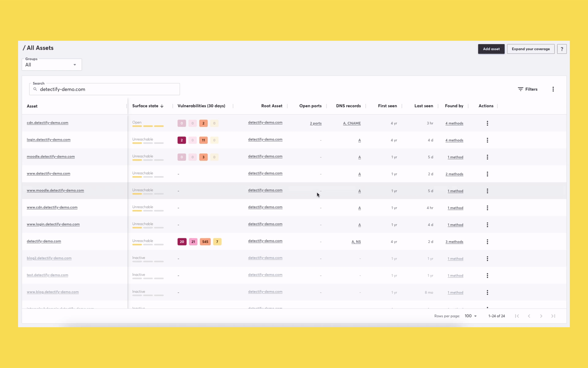Click the Expand your coverage button
Viewport: 588px width, 368px height.
point(530,49)
